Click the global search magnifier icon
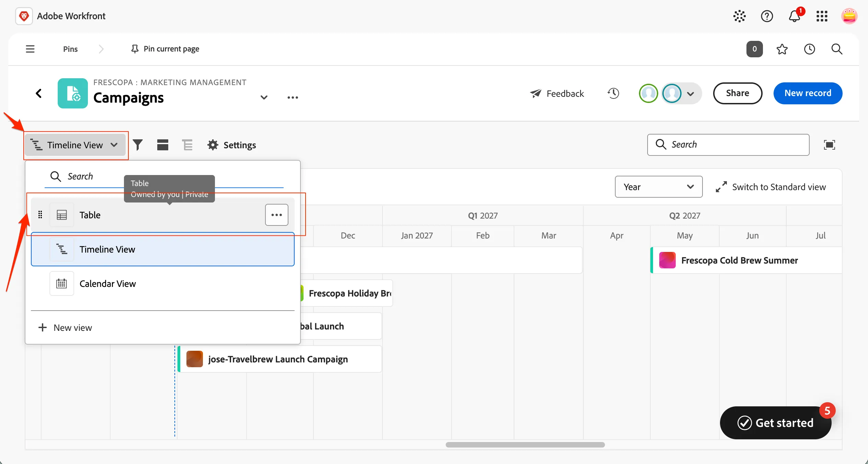 [837, 49]
